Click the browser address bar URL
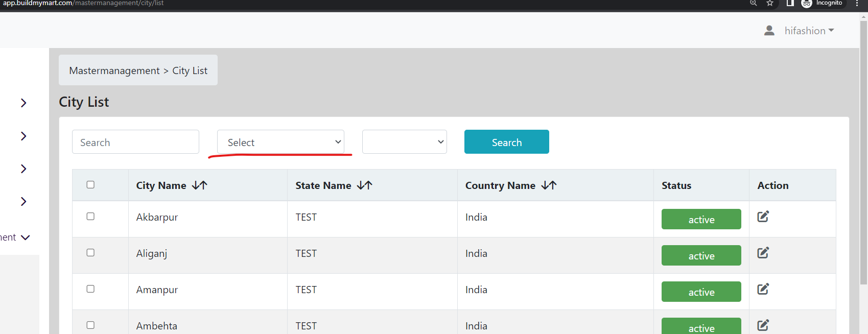Screen dimensions: 868x334 point(83,3)
